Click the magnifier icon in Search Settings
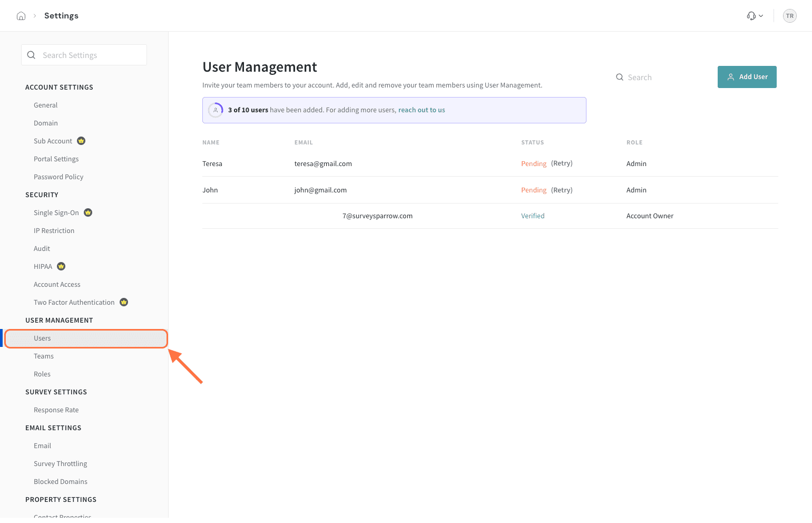The width and height of the screenshot is (812, 523). click(x=31, y=55)
